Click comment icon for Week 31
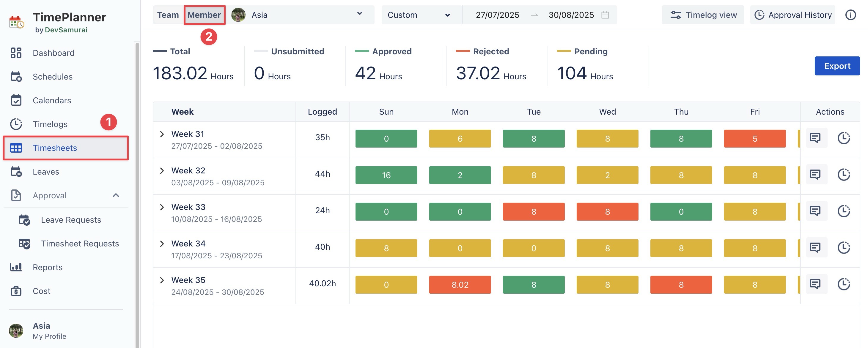The height and width of the screenshot is (348, 868). point(815,138)
